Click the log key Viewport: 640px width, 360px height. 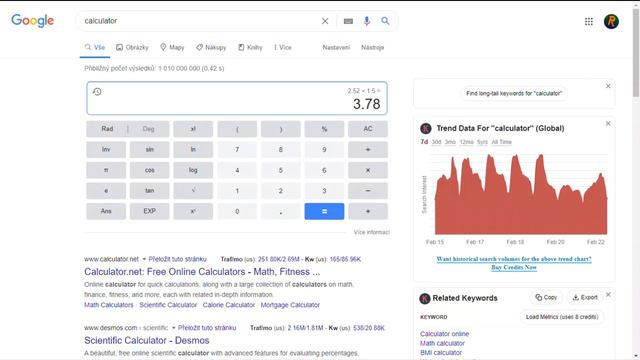pyautogui.click(x=193, y=170)
